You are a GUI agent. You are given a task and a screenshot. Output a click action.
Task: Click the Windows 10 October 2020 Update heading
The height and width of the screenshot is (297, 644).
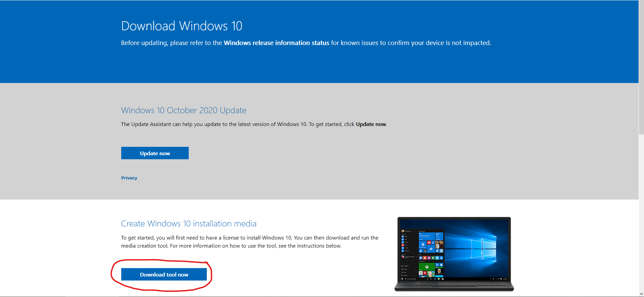(x=184, y=110)
